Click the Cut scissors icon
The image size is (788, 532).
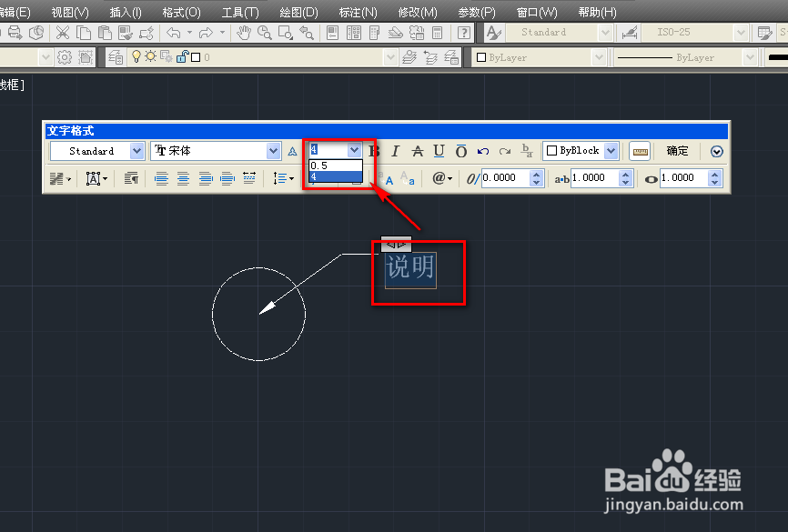(62, 33)
